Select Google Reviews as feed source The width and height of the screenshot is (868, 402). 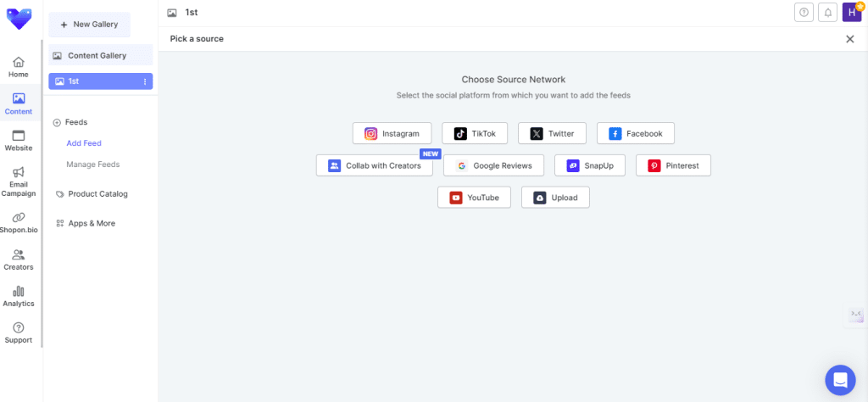(493, 165)
